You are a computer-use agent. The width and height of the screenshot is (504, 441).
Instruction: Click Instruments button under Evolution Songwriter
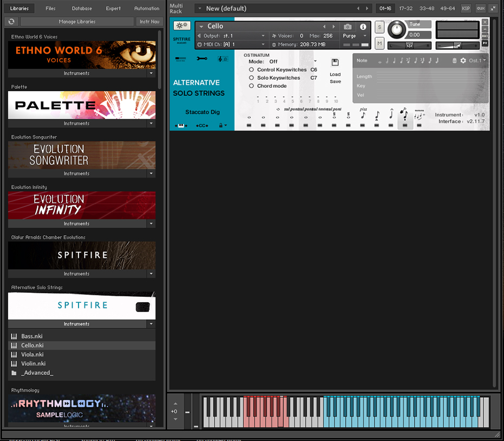[77, 173]
